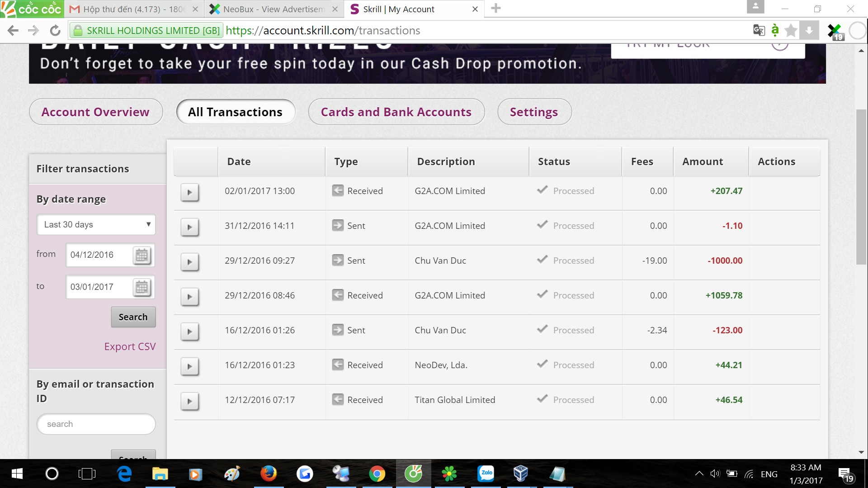Image resolution: width=868 pixels, height=488 pixels.
Task: Open the calendar picker for the from date
Action: coord(142,256)
